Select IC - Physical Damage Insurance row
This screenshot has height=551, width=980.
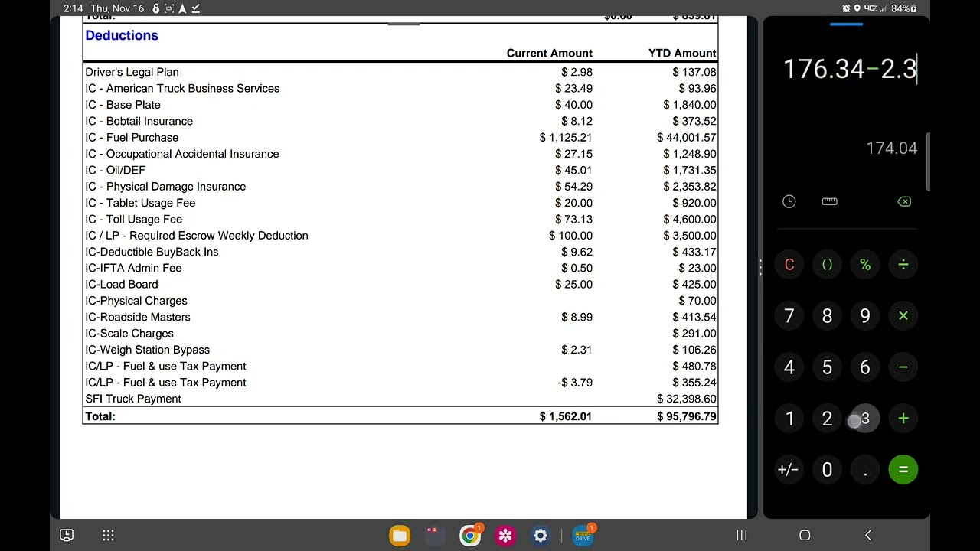[x=400, y=187]
